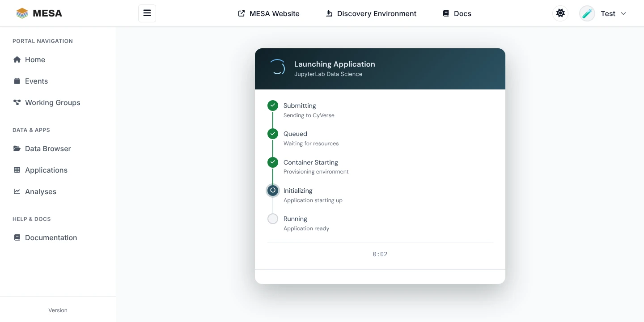This screenshot has height=322, width=644.
Task: Click the Analyses chart icon
Action: click(x=17, y=191)
